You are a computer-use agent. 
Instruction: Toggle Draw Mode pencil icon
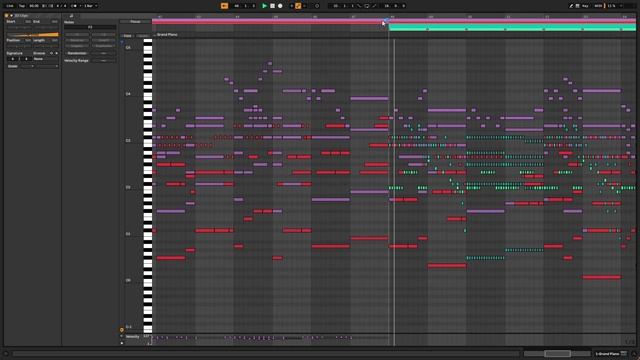pyautogui.click(x=571, y=6)
